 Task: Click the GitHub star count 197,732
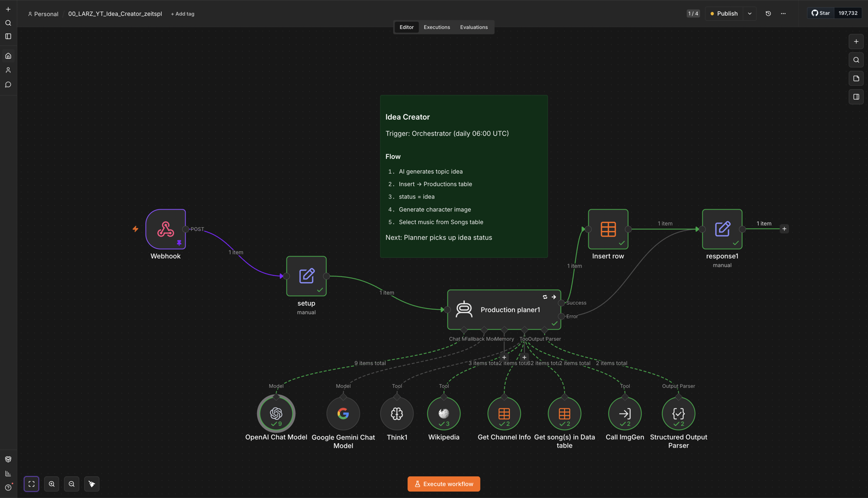tap(848, 13)
